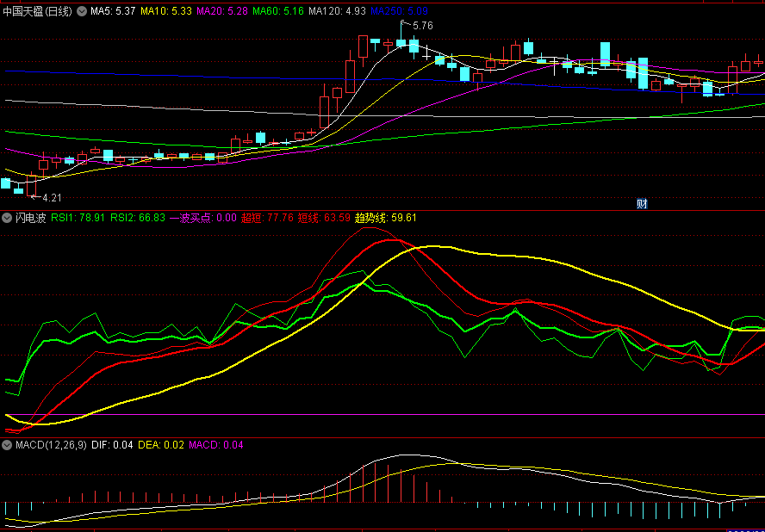Expand the 闪电波 indicator dropdown arrow

click(8, 218)
